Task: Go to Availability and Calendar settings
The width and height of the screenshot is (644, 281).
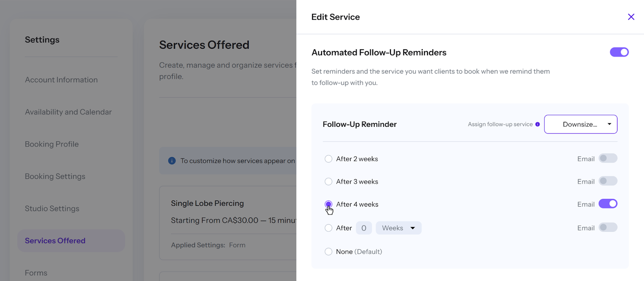Action: coord(68,112)
